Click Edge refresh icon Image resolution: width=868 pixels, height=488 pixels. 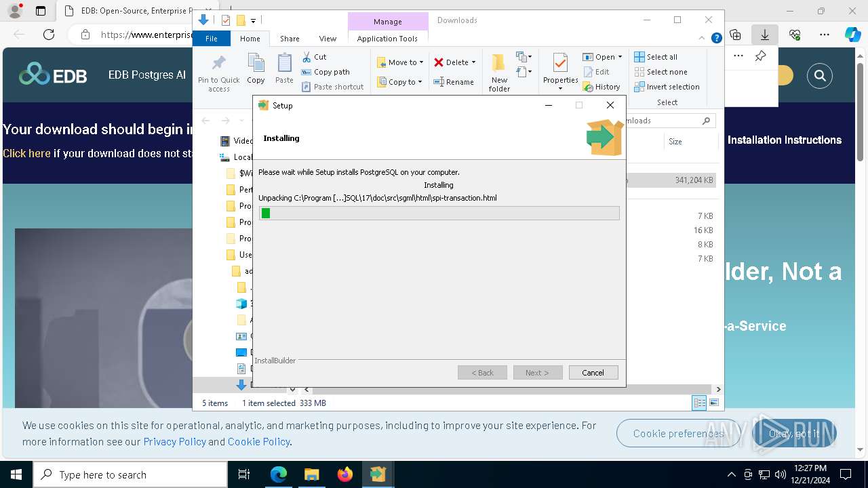(49, 35)
